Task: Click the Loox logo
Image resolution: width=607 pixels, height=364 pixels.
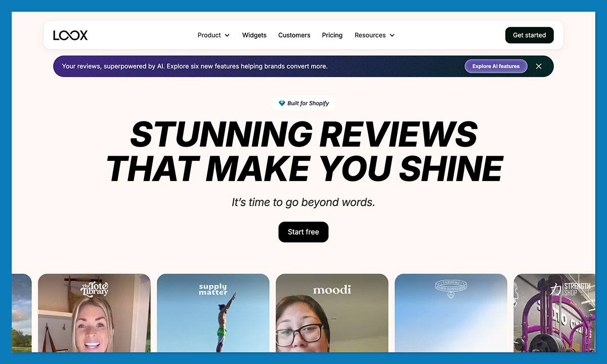Action: point(70,35)
